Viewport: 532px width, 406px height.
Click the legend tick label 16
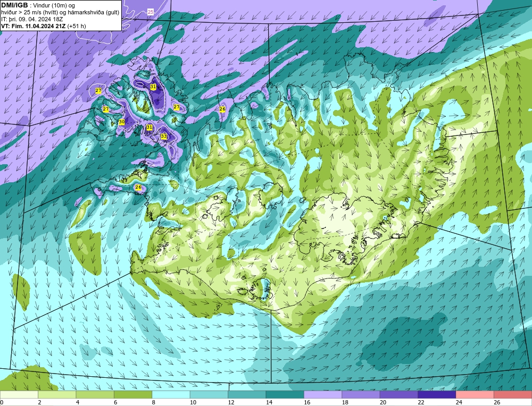point(307,402)
